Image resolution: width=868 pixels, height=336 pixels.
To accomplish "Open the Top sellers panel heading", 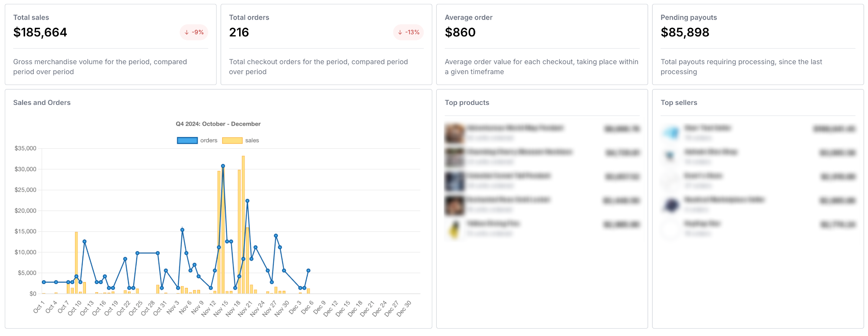I will 679,103.
